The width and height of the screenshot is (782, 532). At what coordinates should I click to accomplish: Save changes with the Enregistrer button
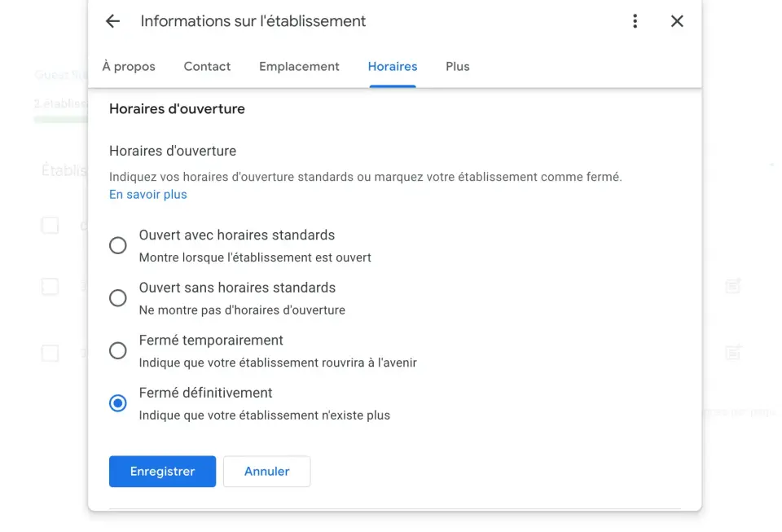pyautogui.click(x=163, y=471)
